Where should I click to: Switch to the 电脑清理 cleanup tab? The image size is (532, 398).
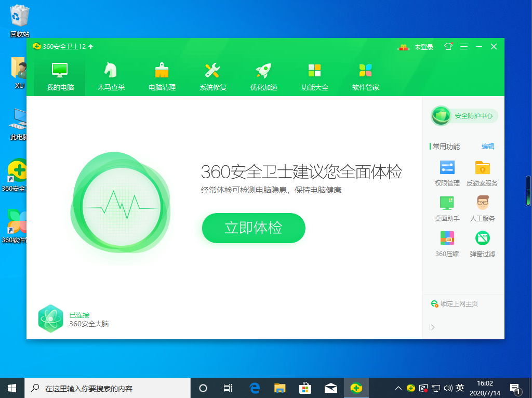point(162,76)
